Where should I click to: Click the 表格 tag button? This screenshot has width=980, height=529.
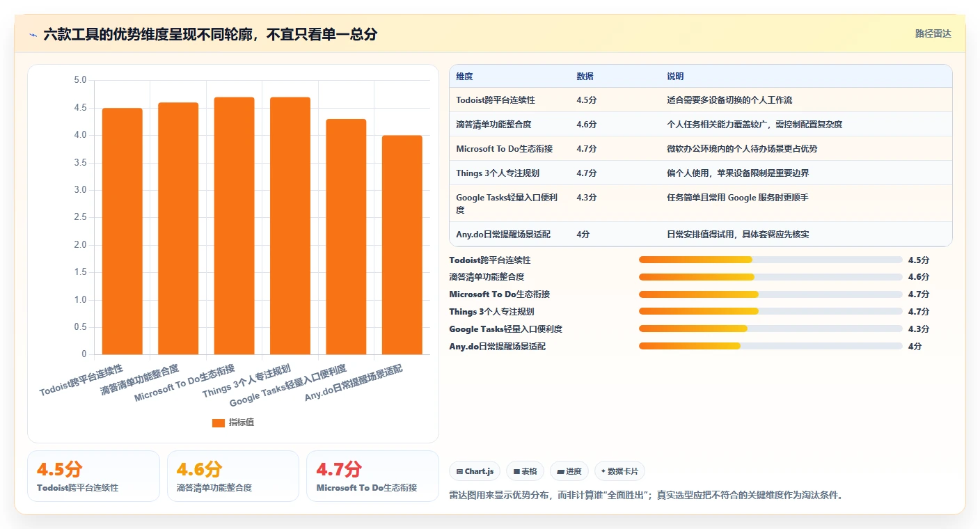coord(525,471)
